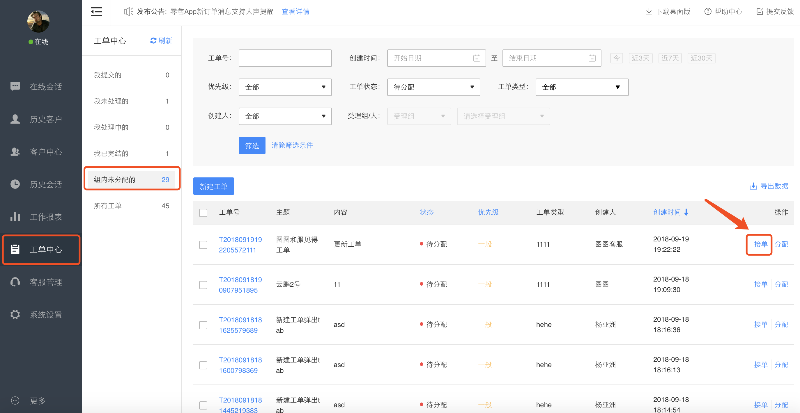Open 客户中心 icon in sidebar

(x=15, y=152)
